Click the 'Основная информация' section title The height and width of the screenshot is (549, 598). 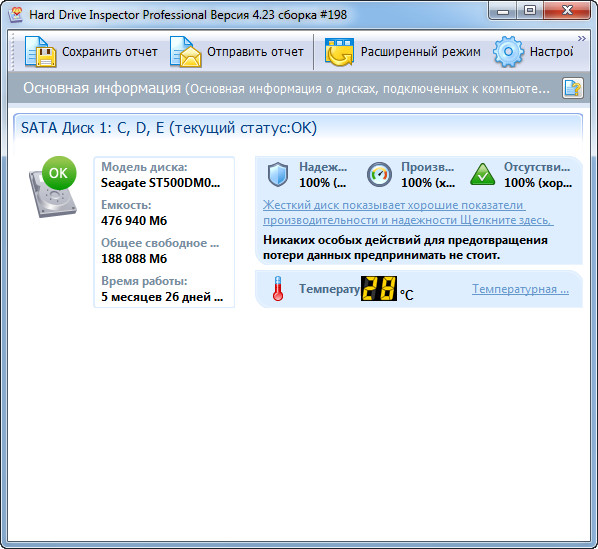(102, 88)
